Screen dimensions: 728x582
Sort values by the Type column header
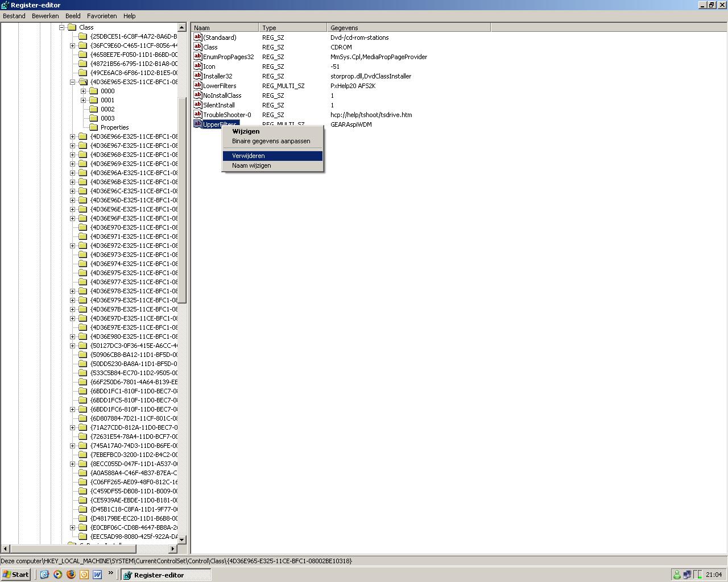293,27
